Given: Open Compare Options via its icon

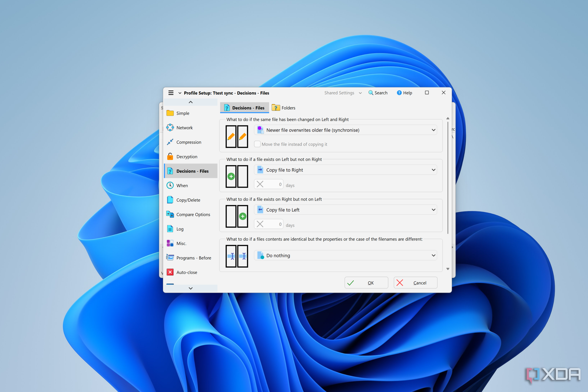Looking at the screenshot, I should [x=170, y=214].
